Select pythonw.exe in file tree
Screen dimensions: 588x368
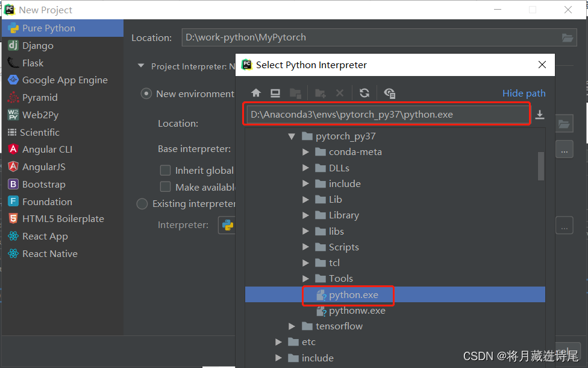pos(395,311)
